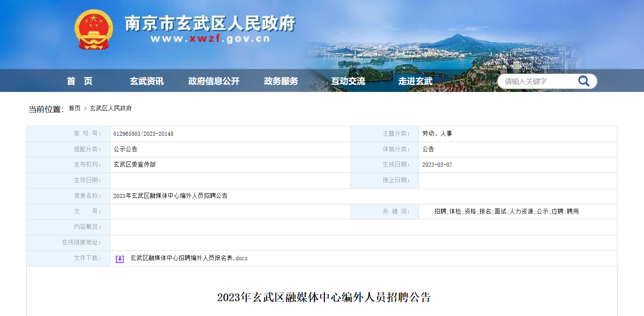Click the 南京市玄武区人民政府 site title

pyautogui.click(x=210, y=23)
